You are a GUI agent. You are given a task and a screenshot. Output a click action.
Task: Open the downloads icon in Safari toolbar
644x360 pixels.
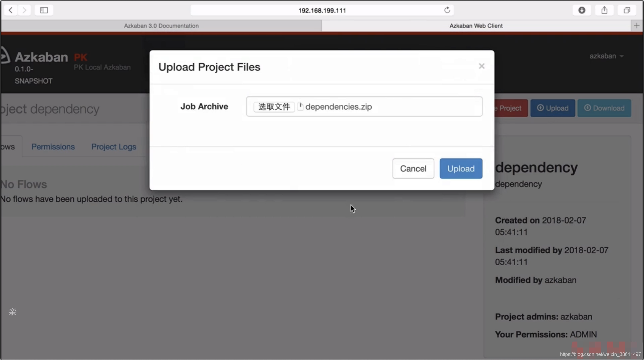coord(582,10)
